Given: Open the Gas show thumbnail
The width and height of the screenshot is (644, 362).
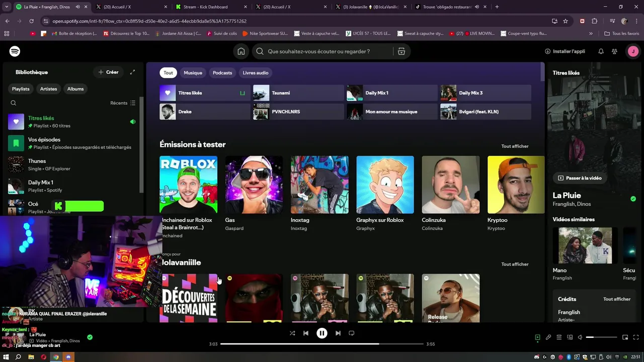Looking at the screenshot, I should click(254, 185).
